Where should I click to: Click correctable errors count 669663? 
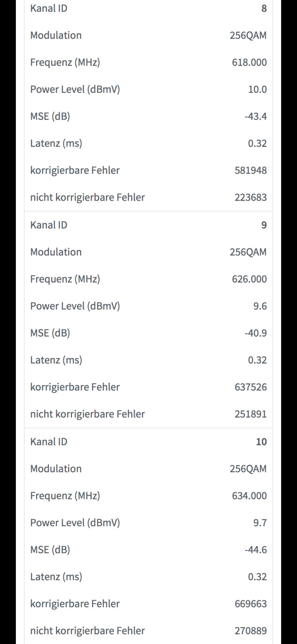(250, 604)
